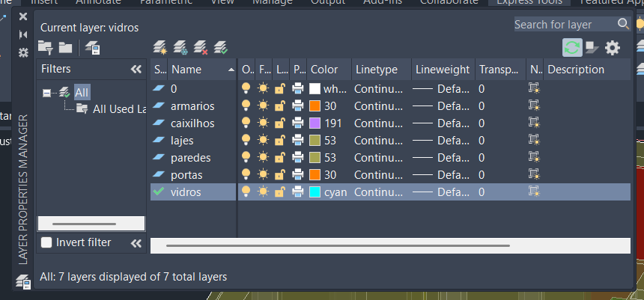This screenshot has width=644, height=300.
Task: Click the cyan color swatch for vidros
Action: 315,192
